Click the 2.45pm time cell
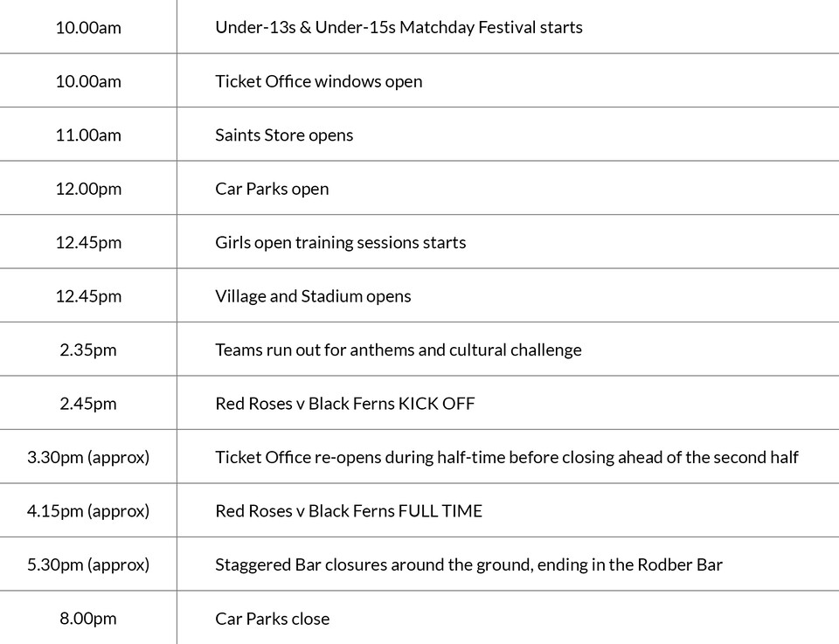 point(88,404)
